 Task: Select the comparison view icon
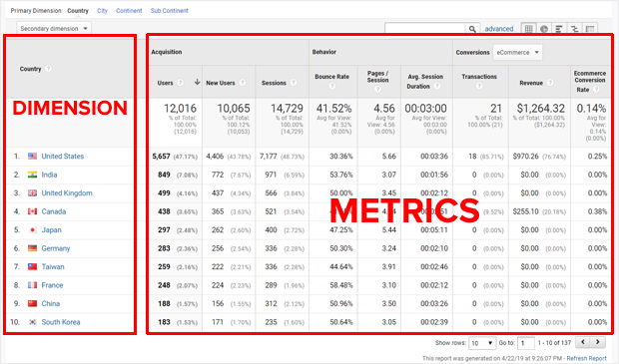tap(574, 29)
